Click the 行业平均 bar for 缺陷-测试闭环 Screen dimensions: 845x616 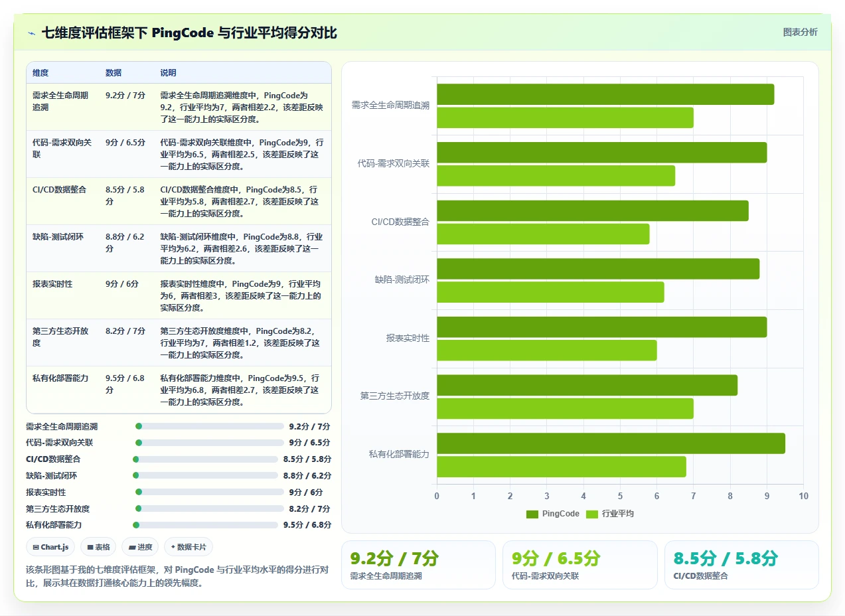[550, 292]
